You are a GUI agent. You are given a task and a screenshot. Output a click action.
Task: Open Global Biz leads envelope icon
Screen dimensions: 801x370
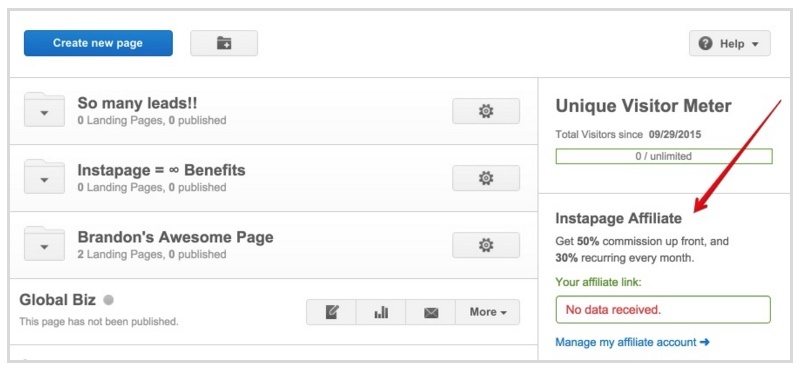pos(431,312)
